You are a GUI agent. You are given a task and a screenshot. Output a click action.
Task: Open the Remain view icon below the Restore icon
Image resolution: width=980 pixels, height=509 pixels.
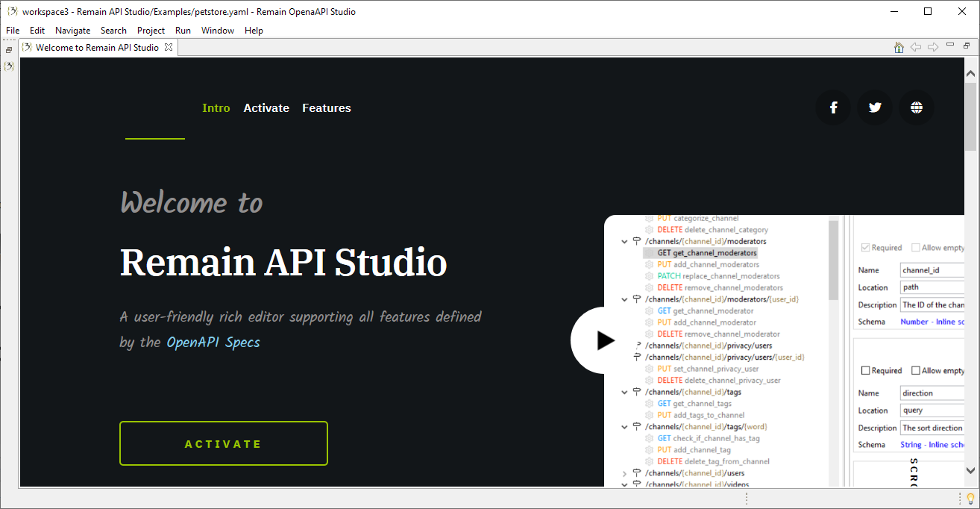coord(9,66)
